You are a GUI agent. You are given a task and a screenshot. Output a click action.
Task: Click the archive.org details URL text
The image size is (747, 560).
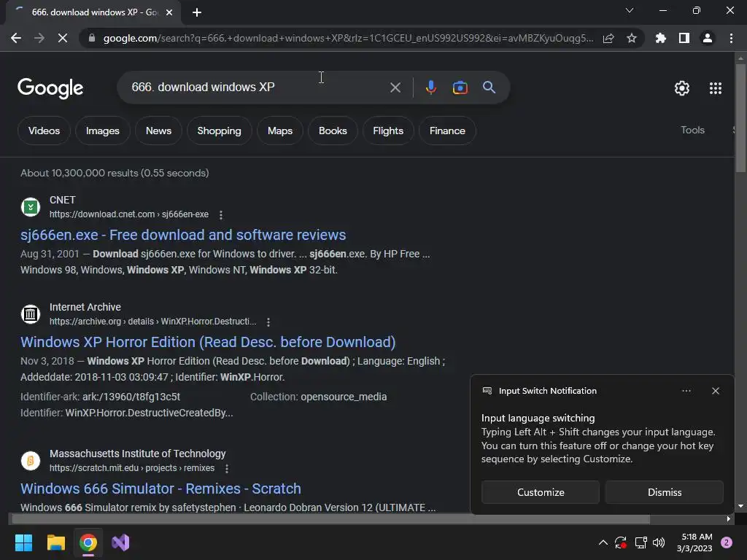152,322
